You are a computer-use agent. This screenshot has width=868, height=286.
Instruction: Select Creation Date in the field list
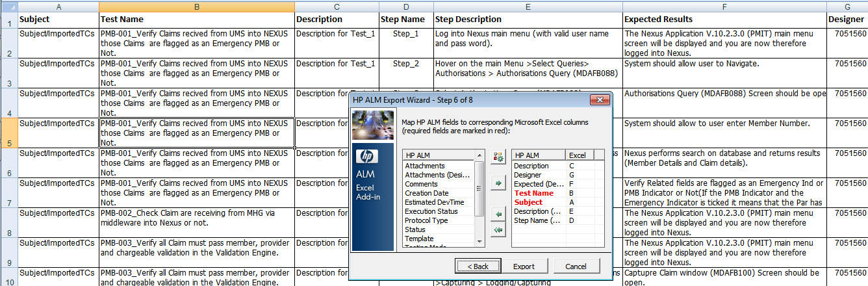coord(439,193)
